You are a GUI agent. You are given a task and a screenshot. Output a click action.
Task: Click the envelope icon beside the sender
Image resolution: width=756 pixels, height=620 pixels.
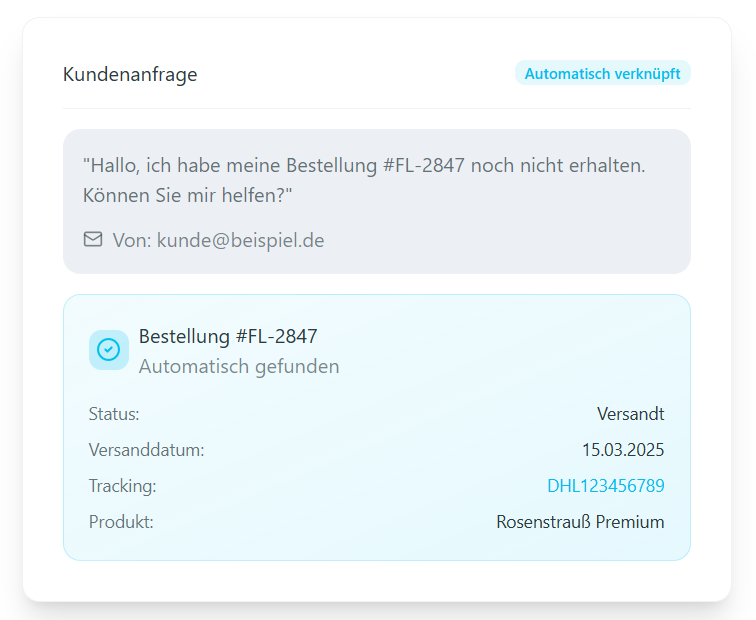(x=93, y=240)
